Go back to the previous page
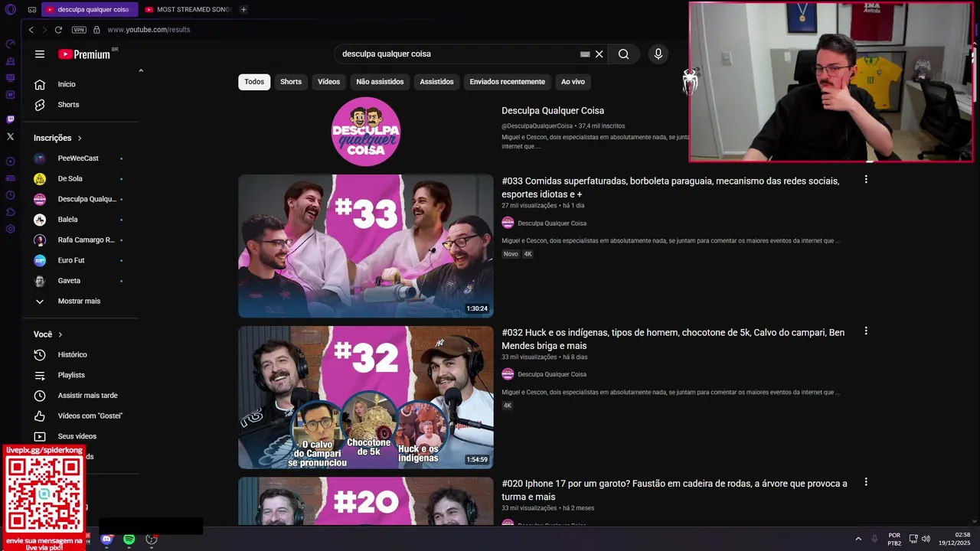This screenshot has height=551, width=980. pyautogui.click(x=31, y=30)
